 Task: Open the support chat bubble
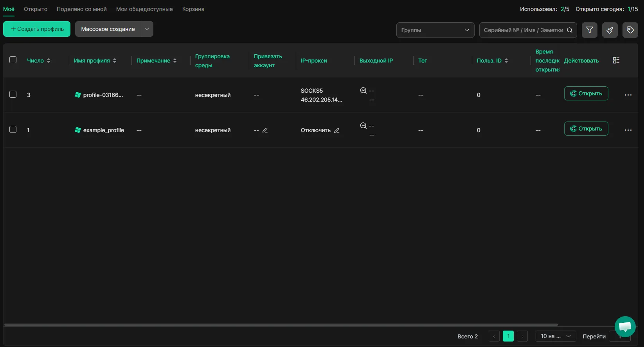[x=625, y=326]
